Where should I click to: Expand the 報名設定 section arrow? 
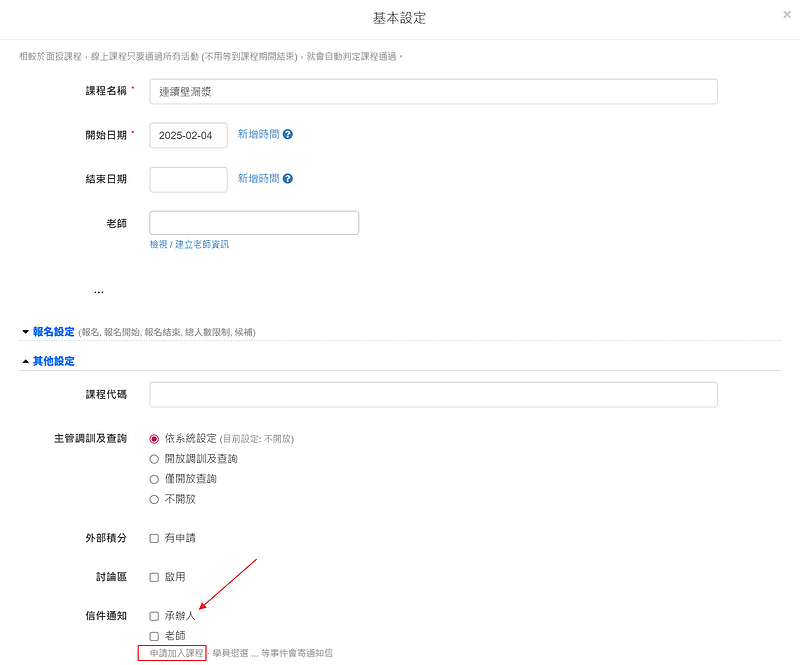point(26,332)
